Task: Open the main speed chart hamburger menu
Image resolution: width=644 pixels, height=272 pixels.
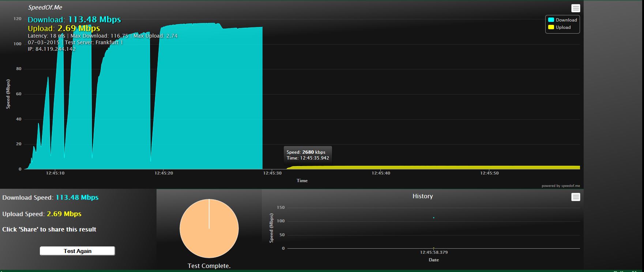Action: (575, 8)
